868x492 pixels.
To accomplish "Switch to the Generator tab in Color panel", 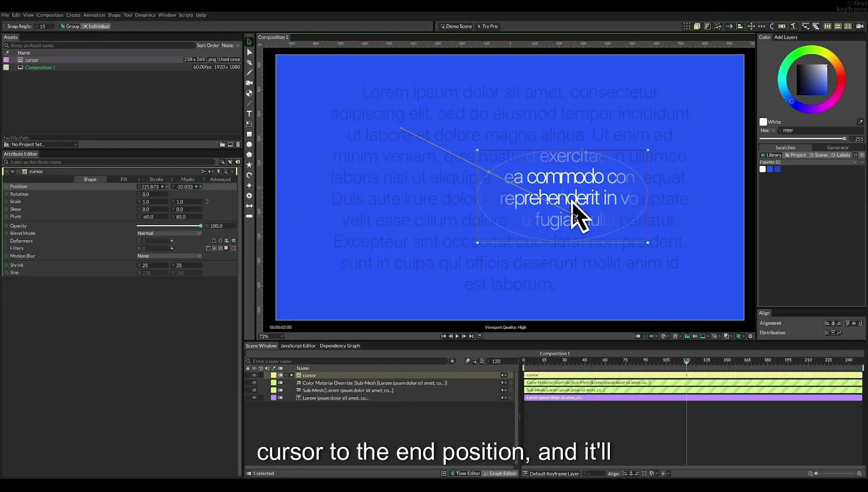I will coord(838,148).
